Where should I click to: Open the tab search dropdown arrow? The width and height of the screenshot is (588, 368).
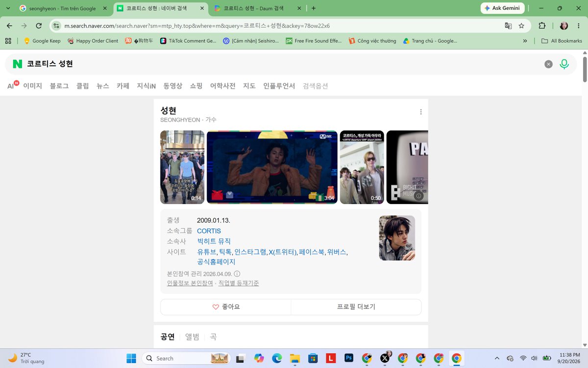click(x=8, y=8)
